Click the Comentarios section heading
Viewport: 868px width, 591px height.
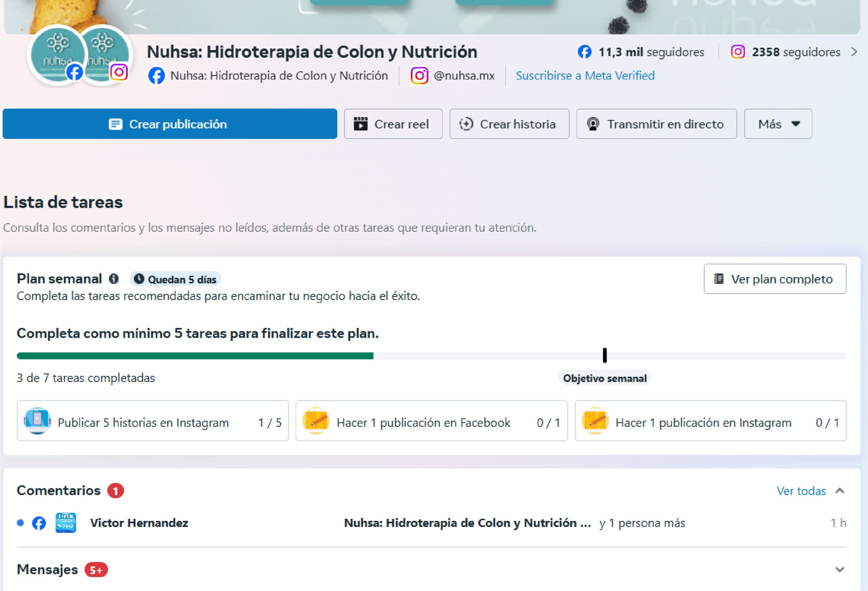[x=59, y=491]
